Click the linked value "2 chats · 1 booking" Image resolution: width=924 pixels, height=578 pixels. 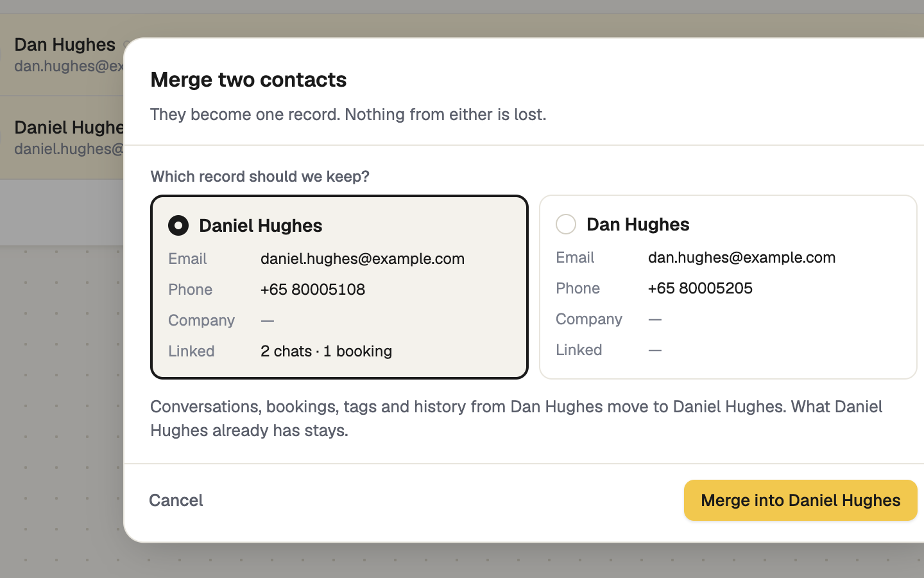(x=326, y=351)
